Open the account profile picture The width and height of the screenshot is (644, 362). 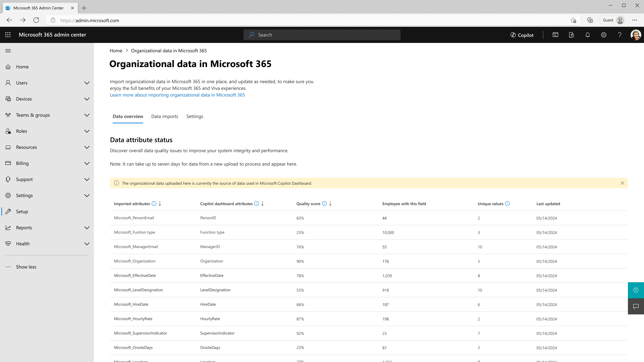[x=635, y=35]
